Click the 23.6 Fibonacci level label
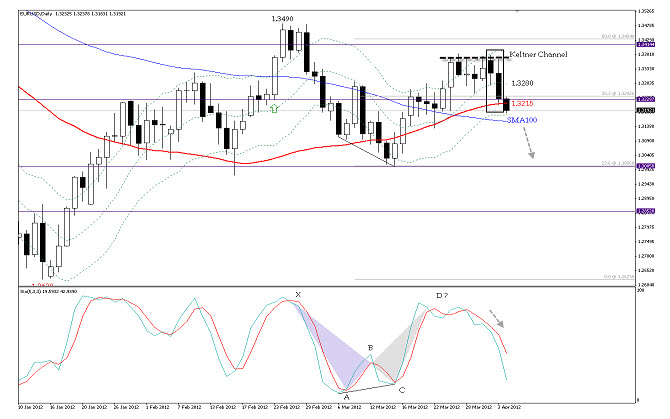This screenshot has height=419, width=670. [x=617, y=163]
